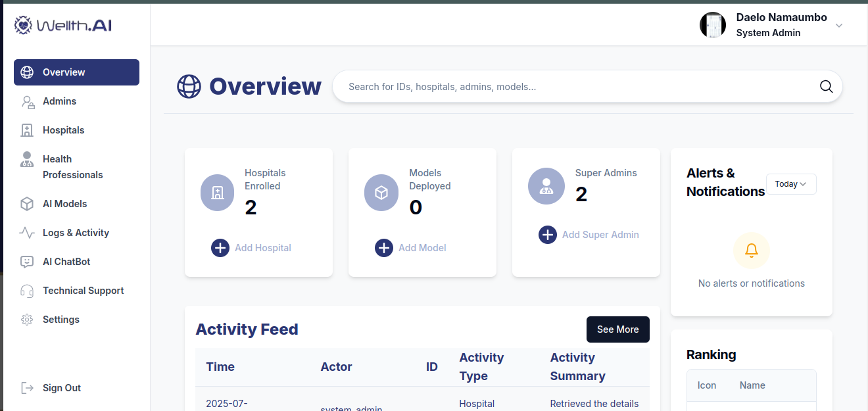The height and width of the screenshot is (411, 868).
Task: Click the Daelo Namaumbo user name
Action: pyautogui.click(x=782, y=17)
